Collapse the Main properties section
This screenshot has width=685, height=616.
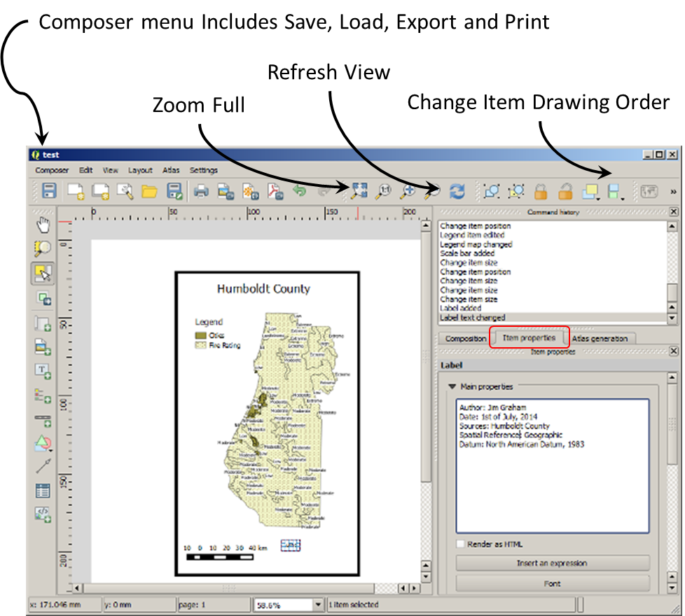point(452,386)
